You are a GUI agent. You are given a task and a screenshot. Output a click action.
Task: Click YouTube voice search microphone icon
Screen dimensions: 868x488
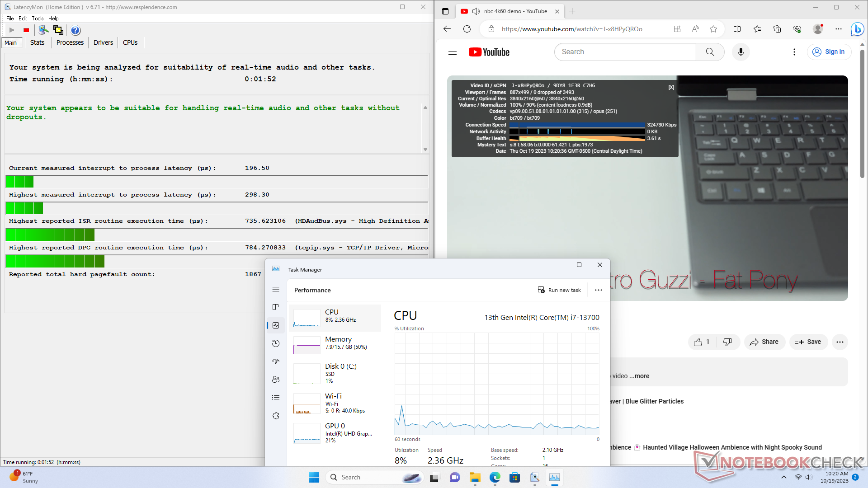[x=741, y=52]
